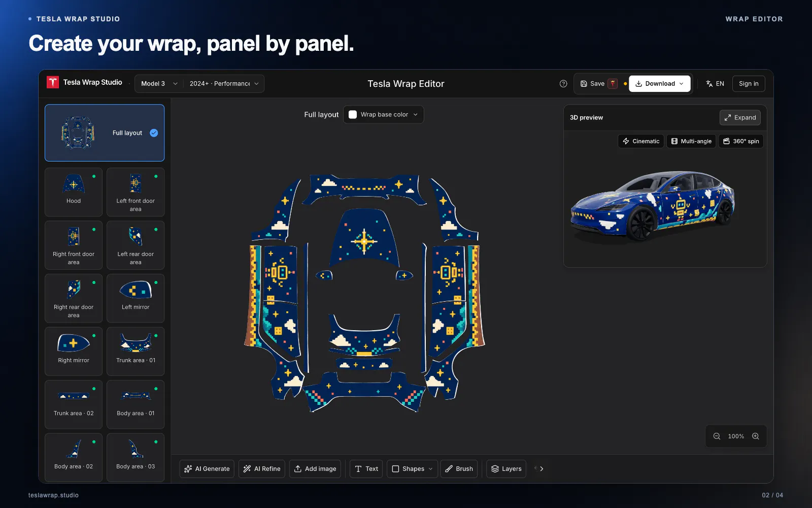Screen dimensions: 812x508
Task: Choose the Multi-angle preview option
Action: pyautogui.click(x=691, y=141)
